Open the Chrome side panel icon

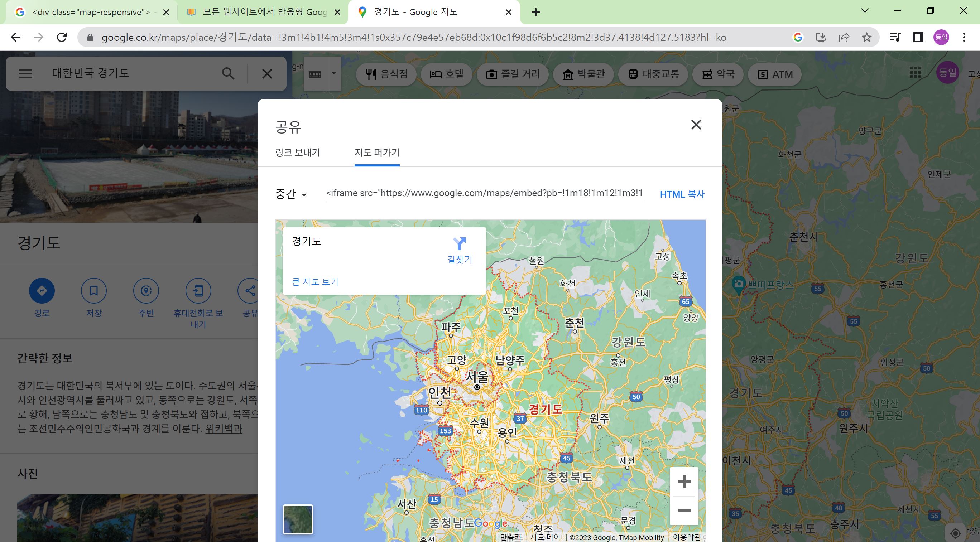(918, 37)
